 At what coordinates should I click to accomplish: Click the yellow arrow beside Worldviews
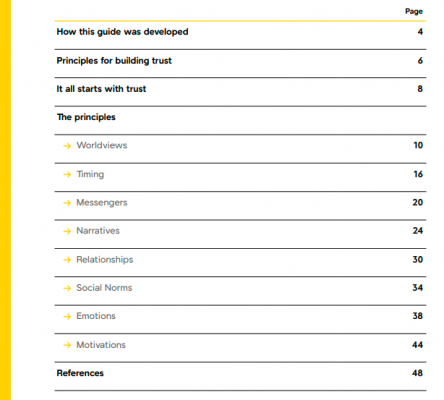click(67, 146)
